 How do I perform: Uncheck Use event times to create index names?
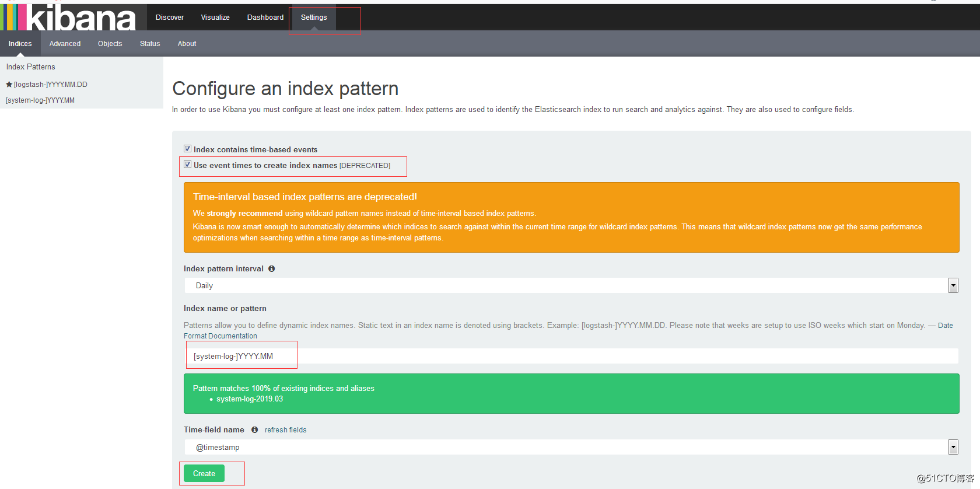187,165
